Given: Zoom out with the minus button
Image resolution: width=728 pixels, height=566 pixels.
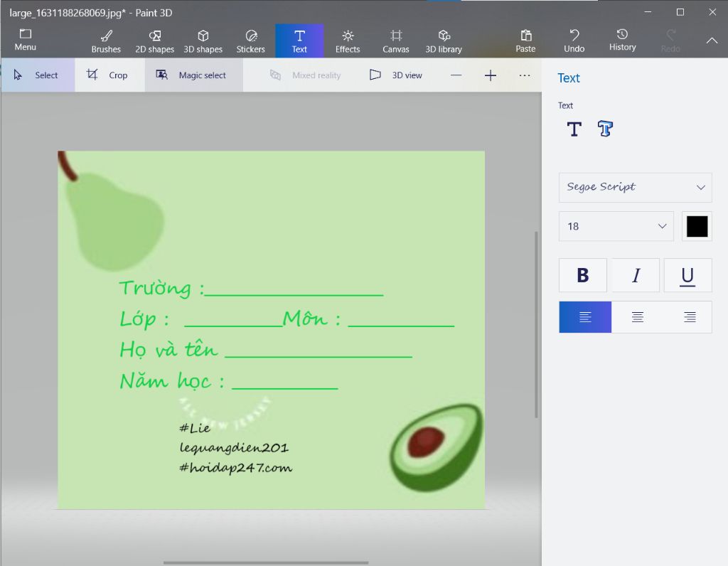Looking at the screenshot, I should [x=456, y=75].
